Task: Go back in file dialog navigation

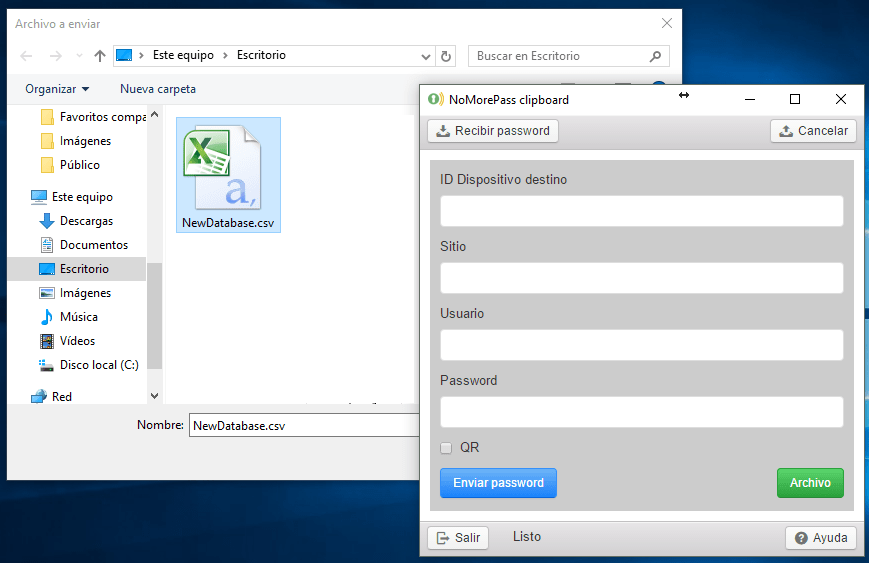Action: coord(26,56)
